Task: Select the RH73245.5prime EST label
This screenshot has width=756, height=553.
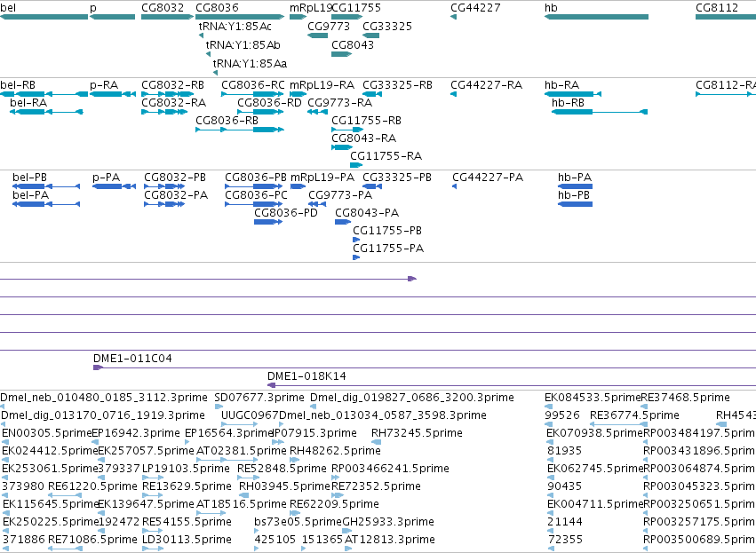Action: pyautogui.click(x=417, y=433)
